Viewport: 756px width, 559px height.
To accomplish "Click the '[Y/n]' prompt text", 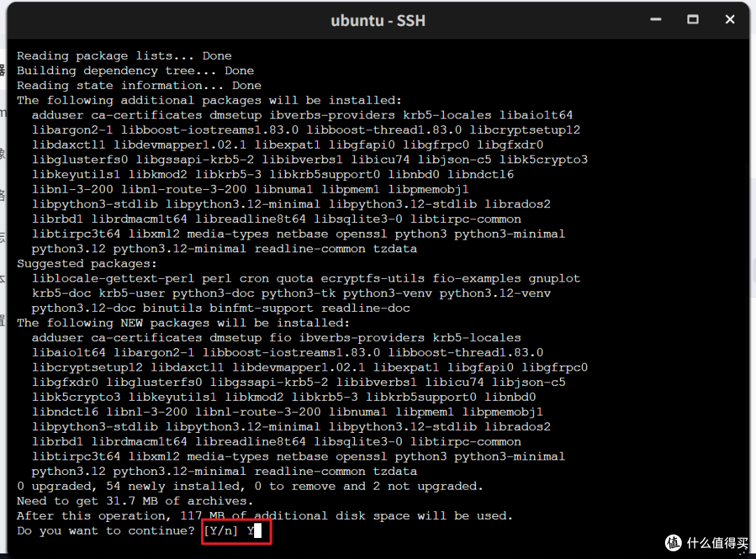I will (220, 531).
